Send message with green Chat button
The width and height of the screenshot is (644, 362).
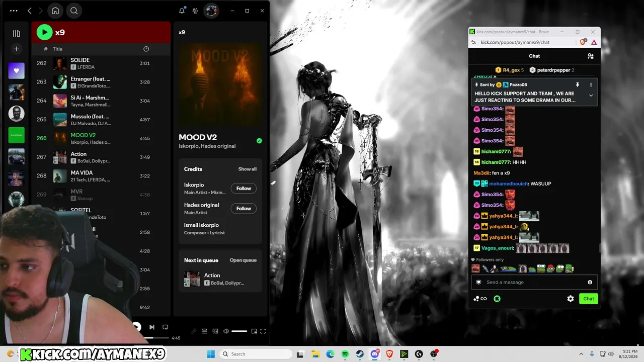589,299
